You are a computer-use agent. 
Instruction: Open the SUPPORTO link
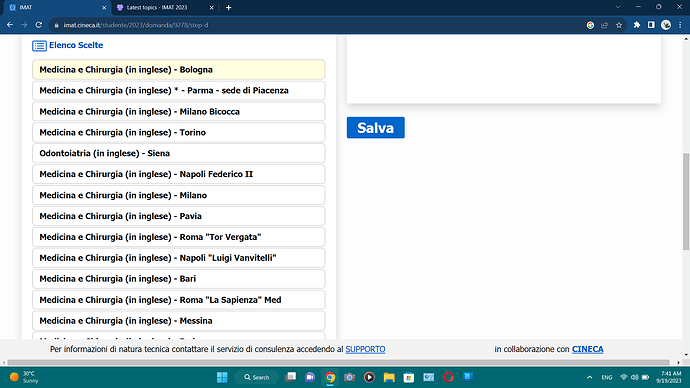pos(365,349)
